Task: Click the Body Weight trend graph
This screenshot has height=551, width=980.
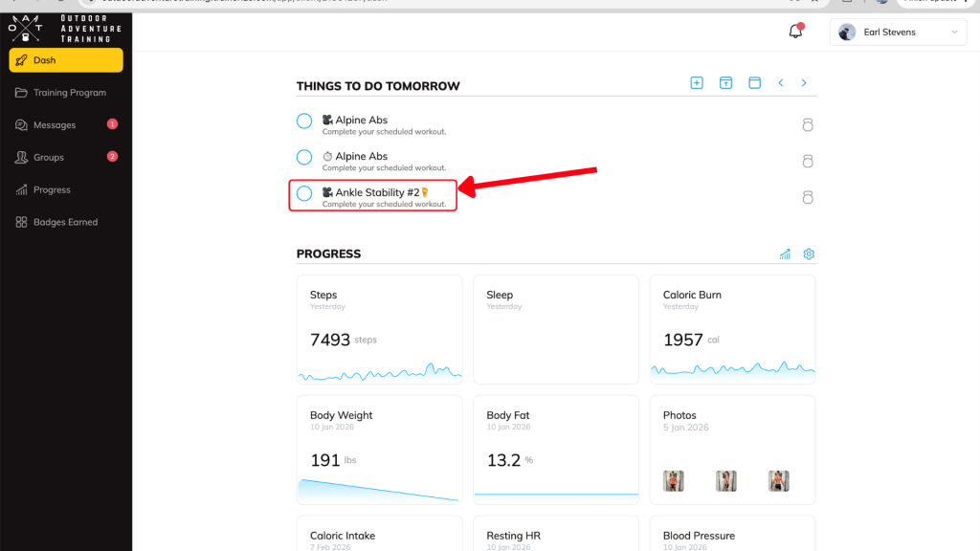Action: [379, 489]
